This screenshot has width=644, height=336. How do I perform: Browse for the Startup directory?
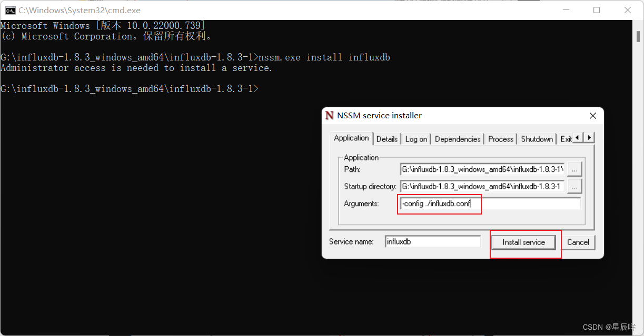click(x=575, y=186)
